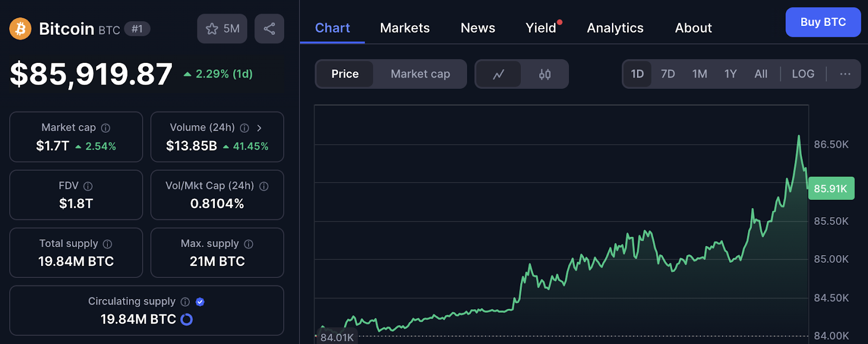Open the Markets tab
The image size is (868, 344).
(405, 28)
